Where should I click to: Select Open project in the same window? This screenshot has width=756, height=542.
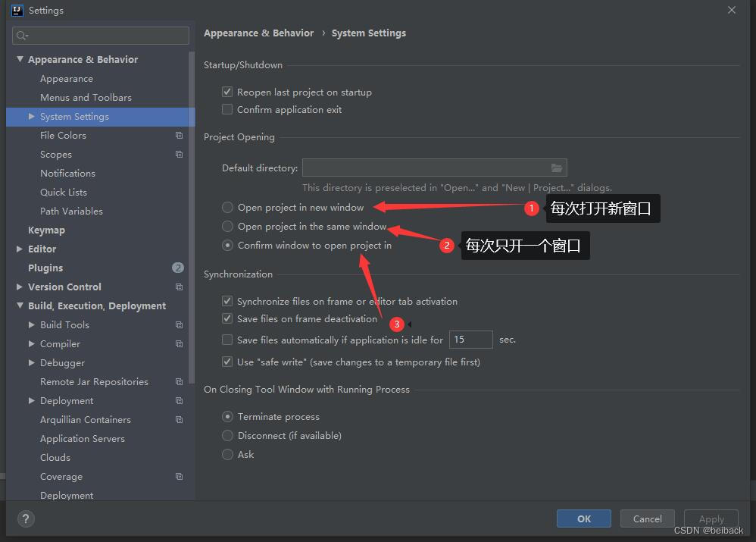pos(227,227)
